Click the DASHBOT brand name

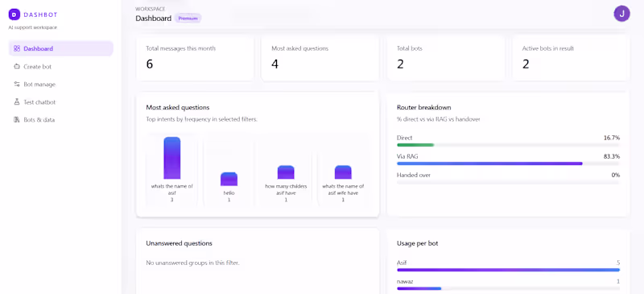(x=40, y=14)
